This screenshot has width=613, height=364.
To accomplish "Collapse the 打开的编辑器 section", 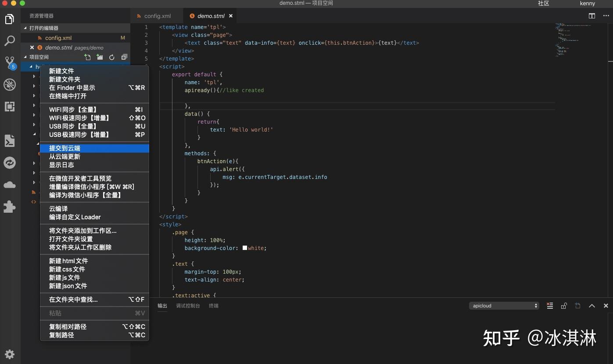I will [x=25, y=28].
